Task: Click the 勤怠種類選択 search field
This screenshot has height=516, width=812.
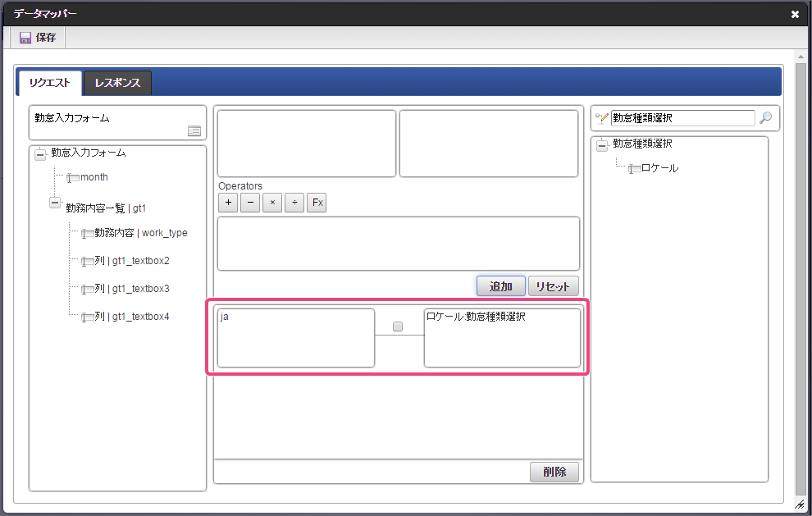Action: 682,118
